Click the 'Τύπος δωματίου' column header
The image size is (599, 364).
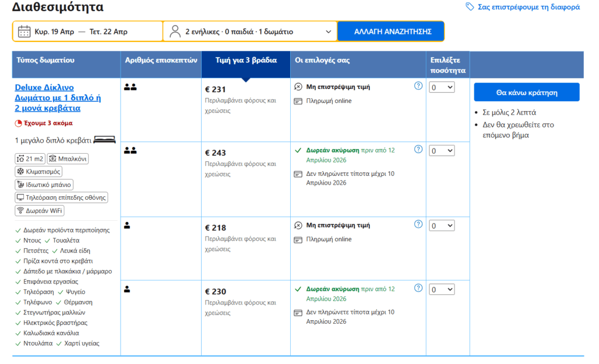click(46, 60)
